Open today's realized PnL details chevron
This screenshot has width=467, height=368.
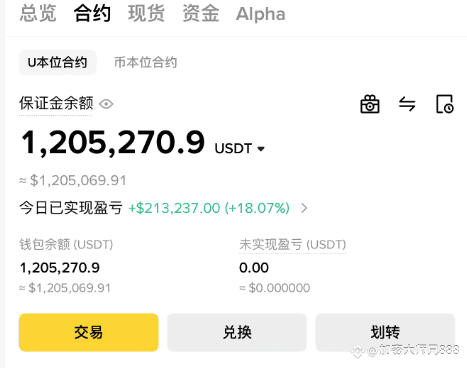(x=304, y=208)
